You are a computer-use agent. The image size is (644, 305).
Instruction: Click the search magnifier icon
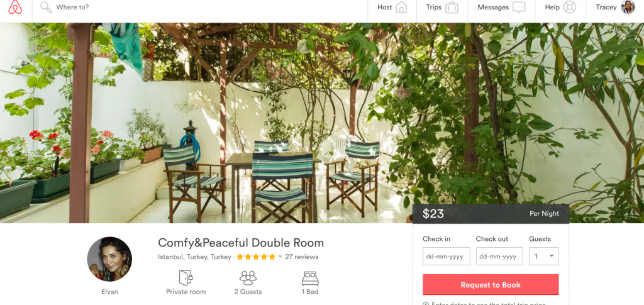[x=46, y=8]
